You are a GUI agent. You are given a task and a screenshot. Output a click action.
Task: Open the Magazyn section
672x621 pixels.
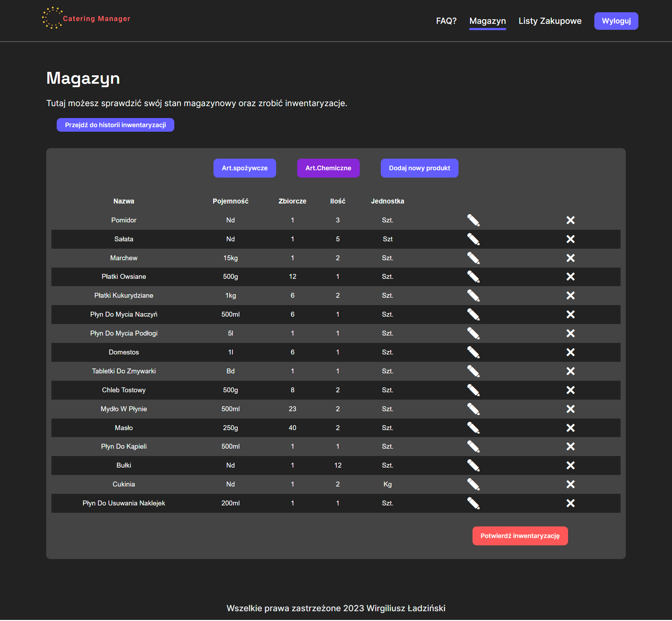[488, 21]
